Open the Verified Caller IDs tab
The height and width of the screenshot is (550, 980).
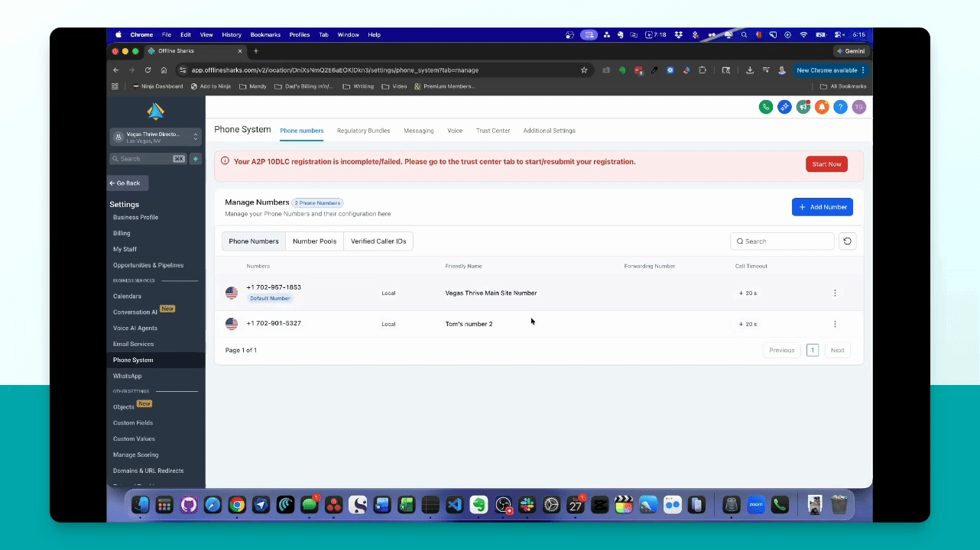click(x=378, y=241)
